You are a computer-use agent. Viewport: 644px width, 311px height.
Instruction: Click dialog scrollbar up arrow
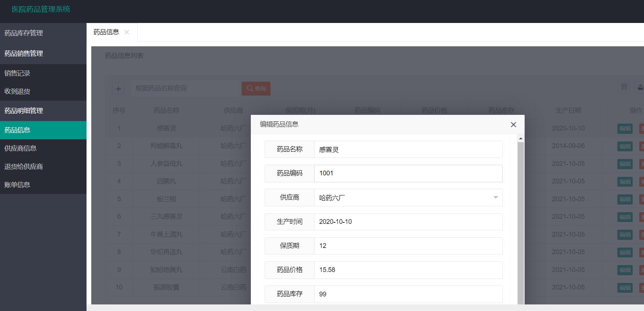pos(521,139)
